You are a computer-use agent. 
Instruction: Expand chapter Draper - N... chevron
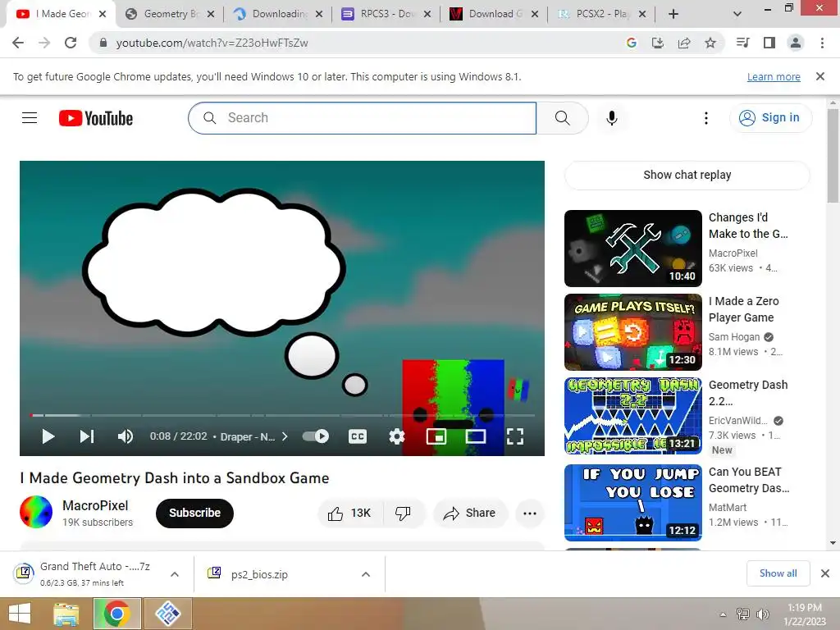[x=285, y=436]
